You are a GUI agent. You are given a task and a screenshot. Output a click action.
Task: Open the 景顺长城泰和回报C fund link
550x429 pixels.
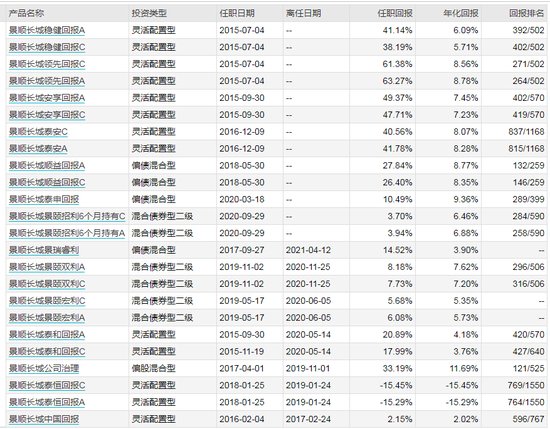(x=47, y=351)
